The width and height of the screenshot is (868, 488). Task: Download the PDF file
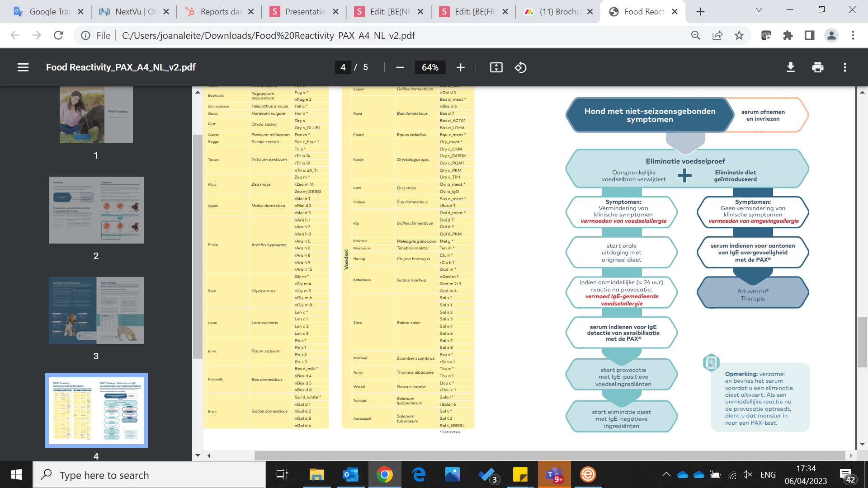790,67
